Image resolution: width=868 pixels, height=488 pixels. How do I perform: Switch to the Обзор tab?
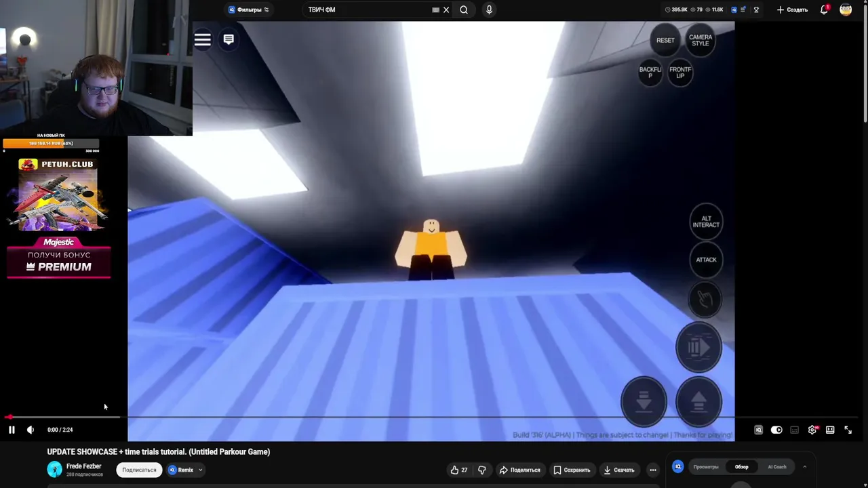[742, 467]
